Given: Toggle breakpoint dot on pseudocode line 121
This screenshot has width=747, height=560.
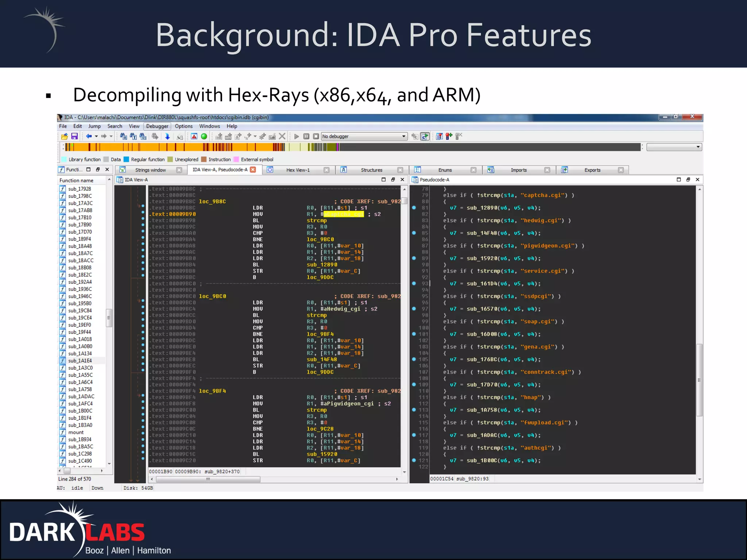Looking at the screenshot, I should tap(414, 460).
